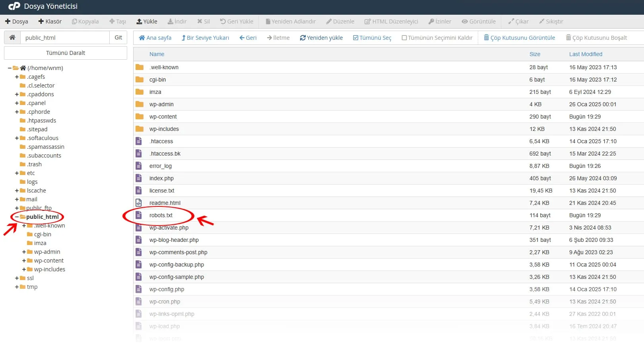Select the error_log file name
This screenshot has width=644, height=362.
161,166
